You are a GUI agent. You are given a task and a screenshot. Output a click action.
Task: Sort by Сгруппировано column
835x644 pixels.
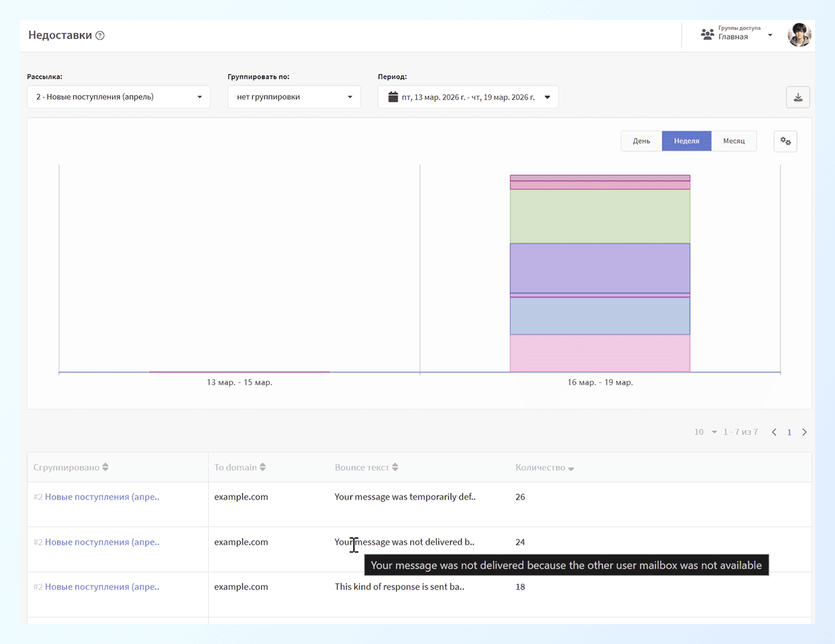click(71, 467)
